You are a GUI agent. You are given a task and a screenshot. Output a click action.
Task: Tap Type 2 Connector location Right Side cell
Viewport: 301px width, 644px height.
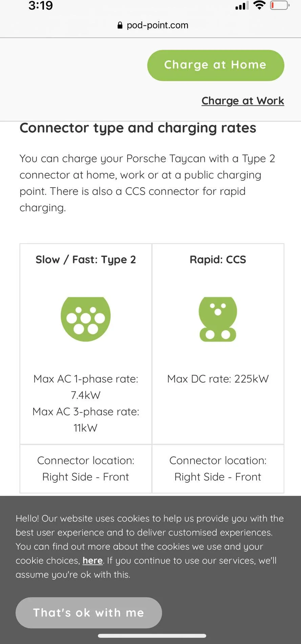coord(86,468)
